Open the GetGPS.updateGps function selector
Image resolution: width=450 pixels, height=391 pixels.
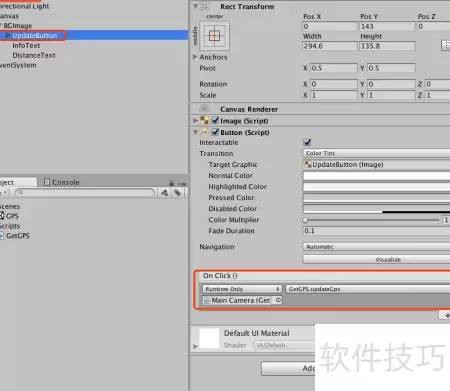click(x=368, y=289)
